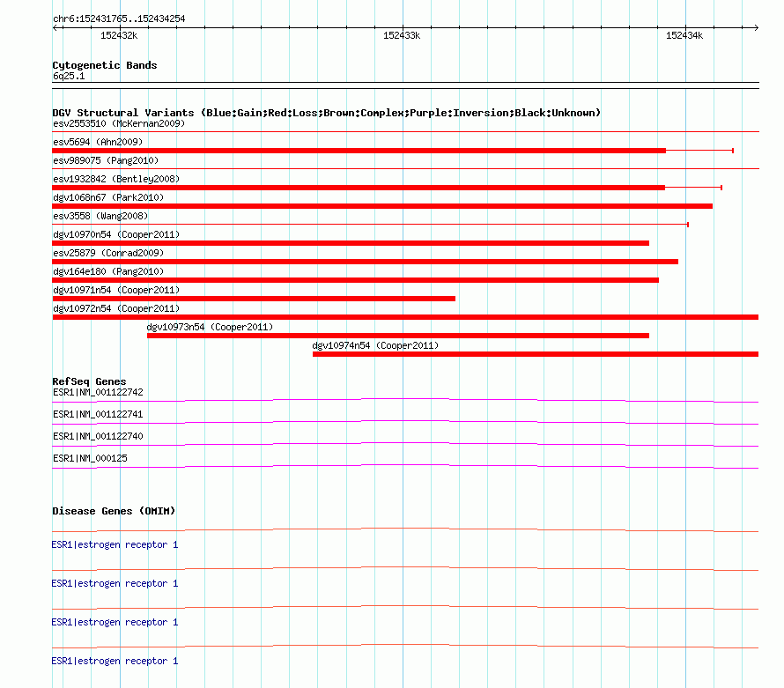This screenshot has width=784, height=688.
Task: Open the ESR1|NM_001122741 transcript label
Action: pyautogui.click(x=98, y=414)
